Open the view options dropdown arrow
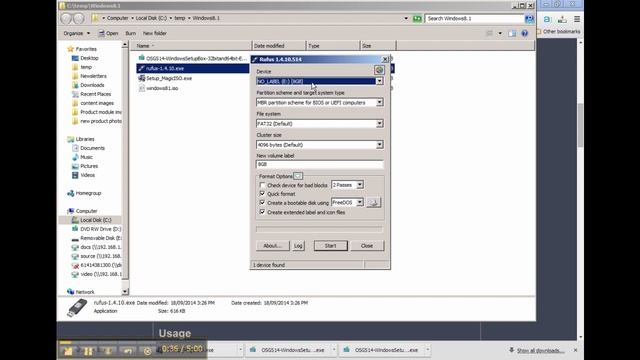The height and width of the screenshot is (360, 640). [x=500, y=33]
